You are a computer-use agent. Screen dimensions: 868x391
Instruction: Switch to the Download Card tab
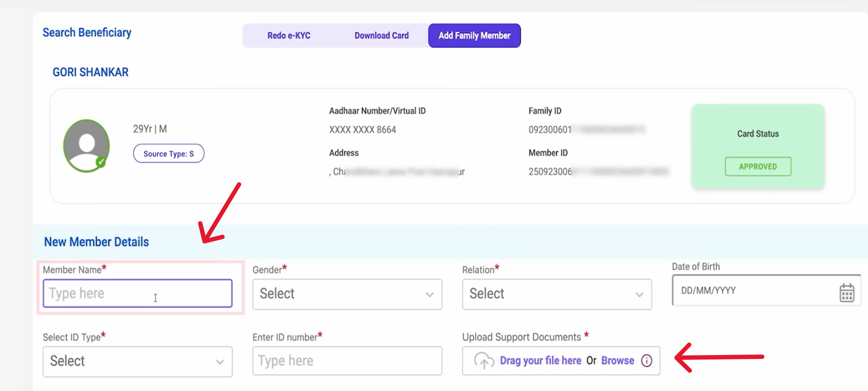pos(381,36)
